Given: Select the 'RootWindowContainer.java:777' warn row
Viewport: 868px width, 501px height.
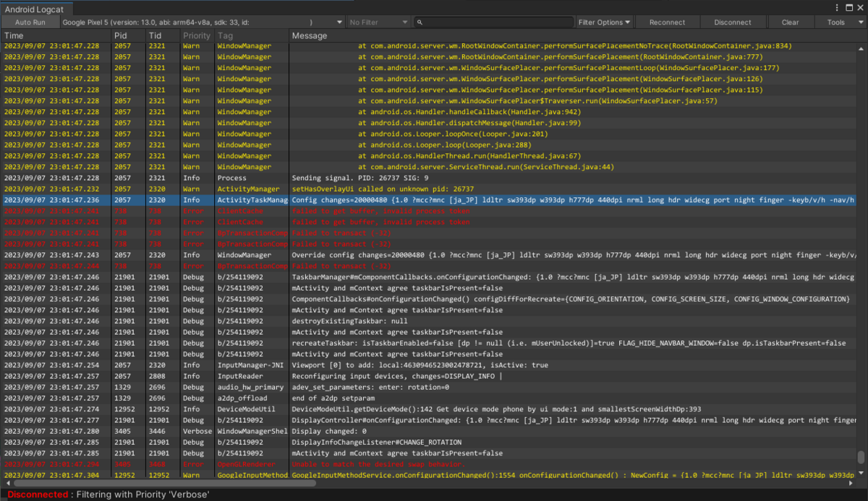Looking at the screenshot, I should tap(429, 57).
